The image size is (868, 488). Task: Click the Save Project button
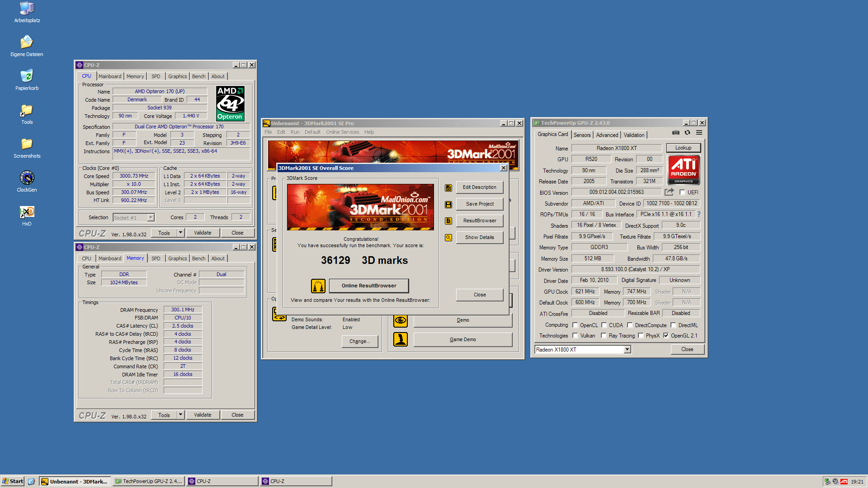(479, 204)
